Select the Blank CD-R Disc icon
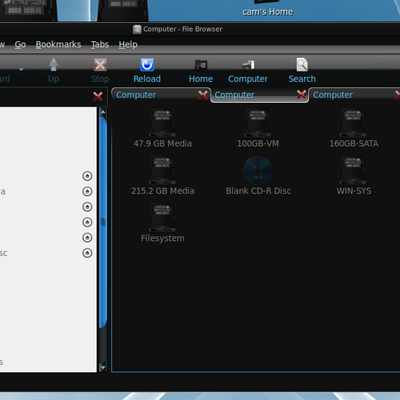Image resolution: width=400 pixels, height=400 pixels. [x=258, y=176]
